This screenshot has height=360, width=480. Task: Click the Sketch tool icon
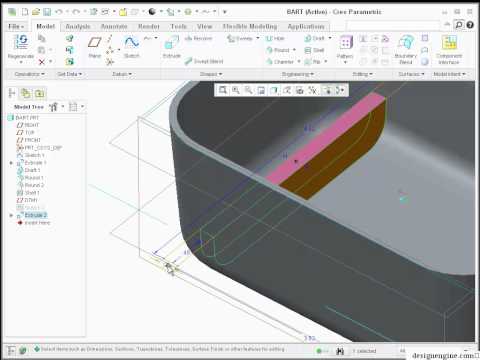pos(132,42)
